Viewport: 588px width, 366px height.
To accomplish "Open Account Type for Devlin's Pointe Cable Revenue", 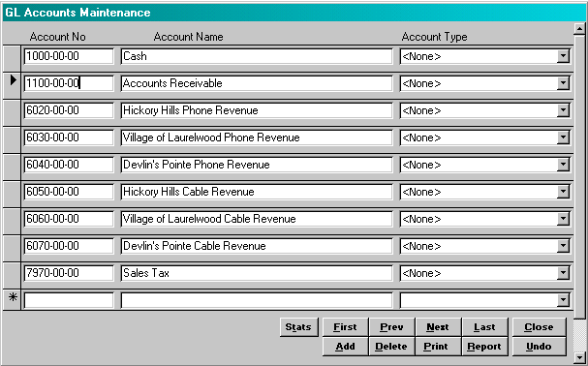I will [x=563, y=246].
